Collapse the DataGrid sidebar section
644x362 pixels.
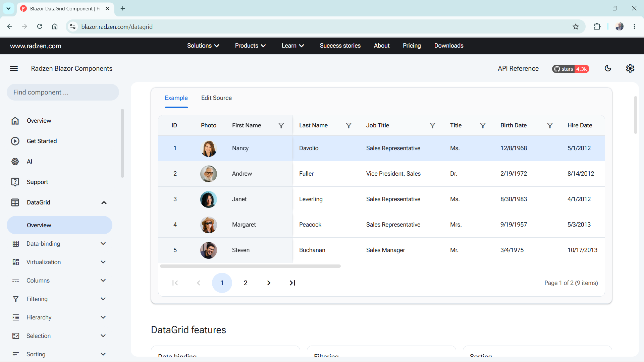pos(104,202)
